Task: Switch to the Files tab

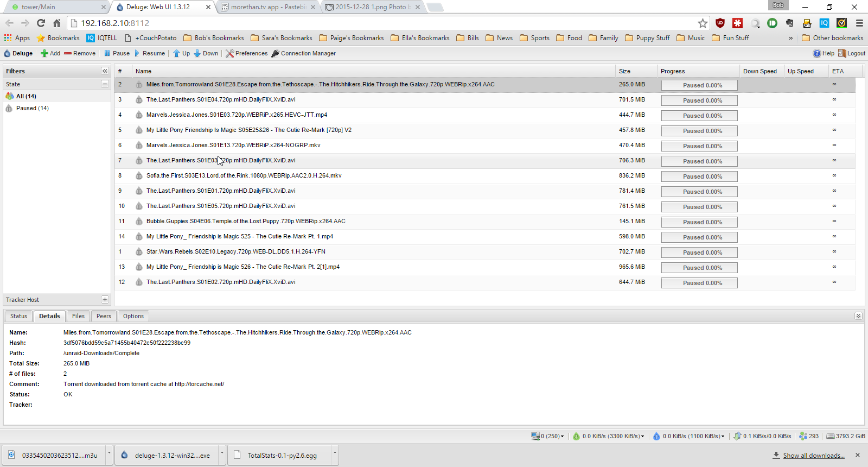Action: tap(78, 316)
